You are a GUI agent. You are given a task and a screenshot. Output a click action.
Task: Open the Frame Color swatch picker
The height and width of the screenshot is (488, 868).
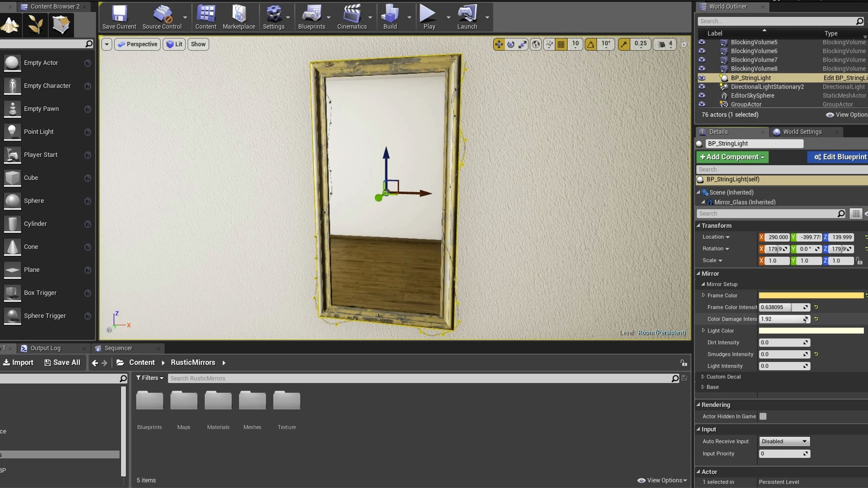811,295
